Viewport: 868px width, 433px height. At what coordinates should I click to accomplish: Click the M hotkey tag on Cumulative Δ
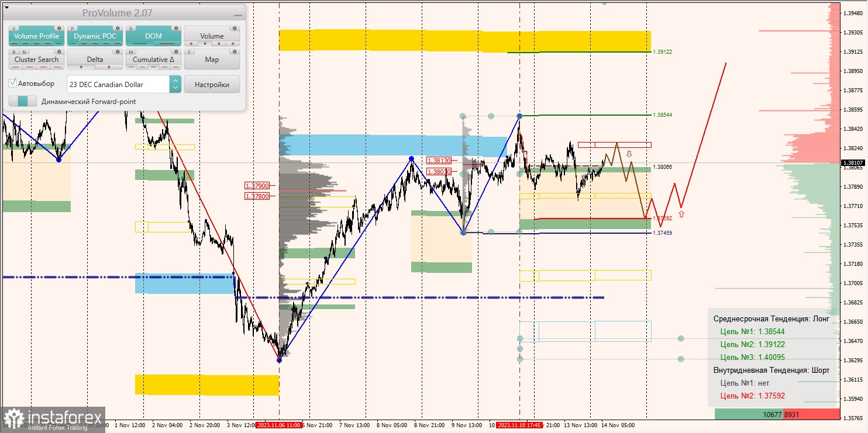[x=131, y=52]
